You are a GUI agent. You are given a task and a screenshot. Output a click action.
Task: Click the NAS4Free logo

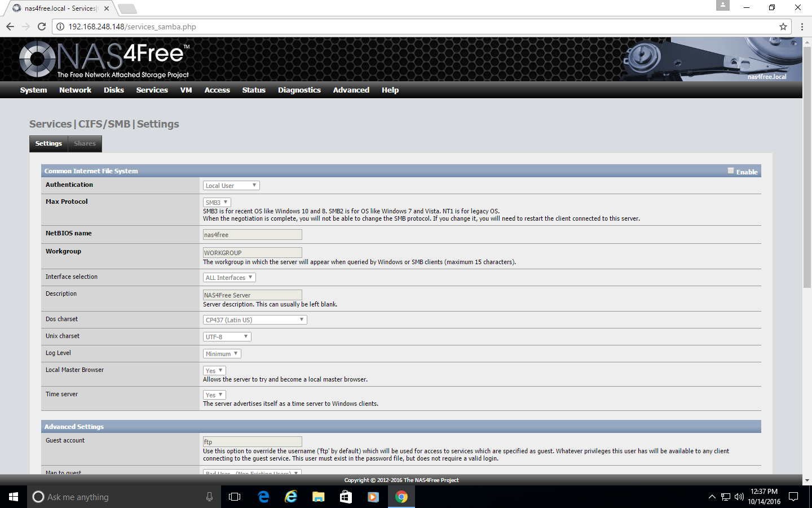(x=104, y=59)
